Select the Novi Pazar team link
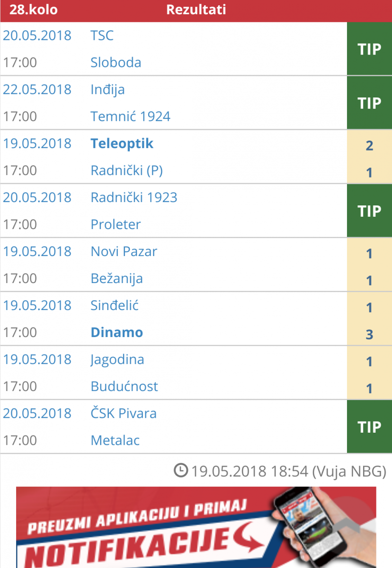 tap(124, 251)
